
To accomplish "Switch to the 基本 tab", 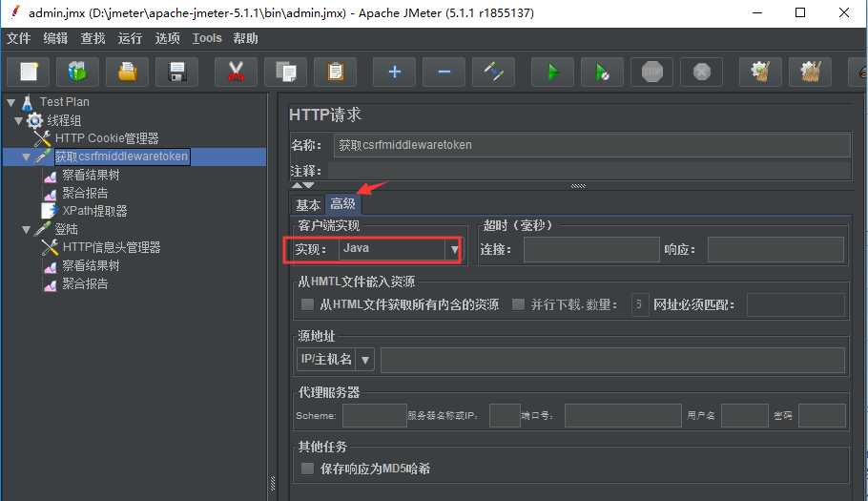I will pyautogui.click(x=308, y=205).
